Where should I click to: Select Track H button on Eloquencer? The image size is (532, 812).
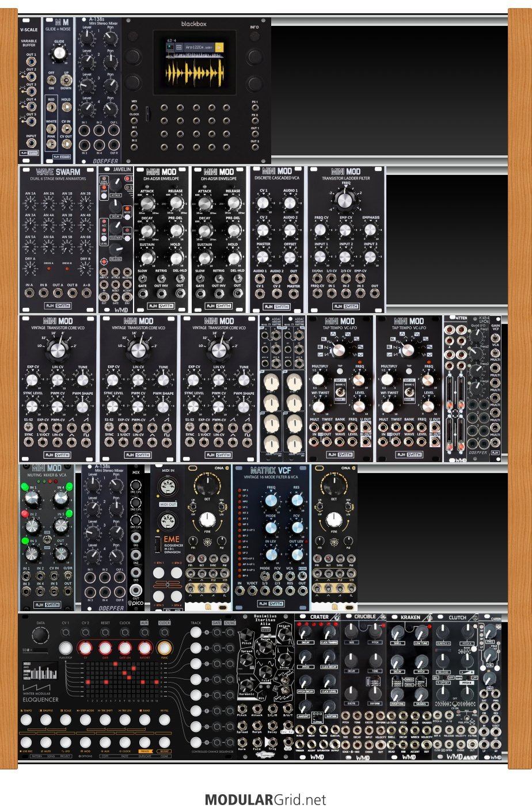click(x=196, y=742)
